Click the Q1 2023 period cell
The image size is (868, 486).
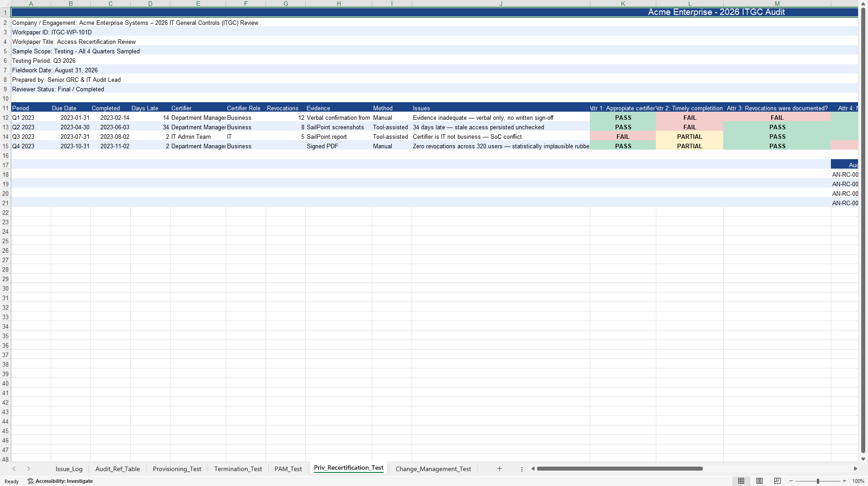pyautogui.click(x=31, y=118)
